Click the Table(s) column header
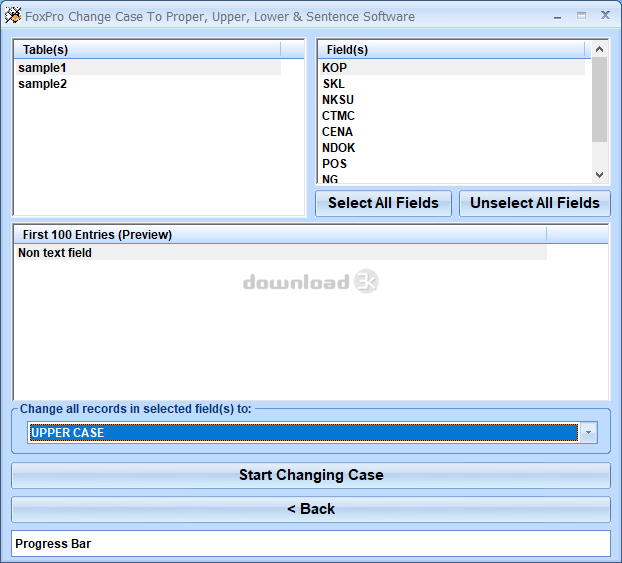Screen dimensions: 622x563 pos(147,50)
